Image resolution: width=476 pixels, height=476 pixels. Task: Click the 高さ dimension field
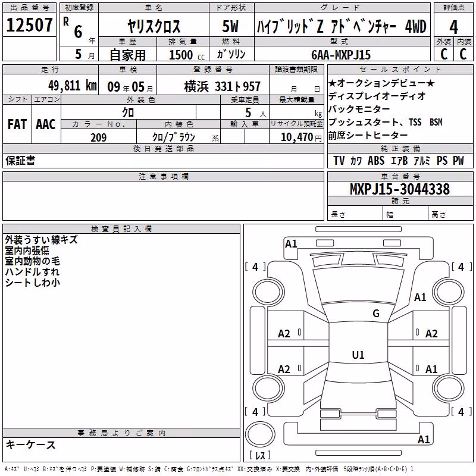click(x=451, y=214)
